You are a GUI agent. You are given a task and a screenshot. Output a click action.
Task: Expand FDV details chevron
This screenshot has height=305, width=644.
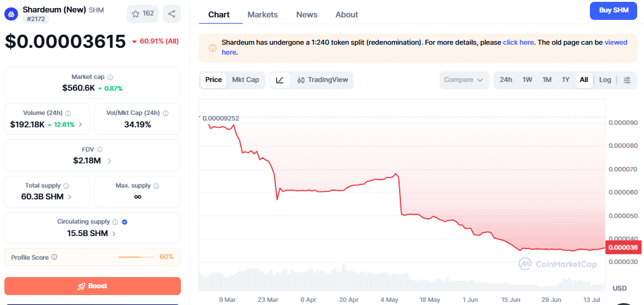point(109,161)
